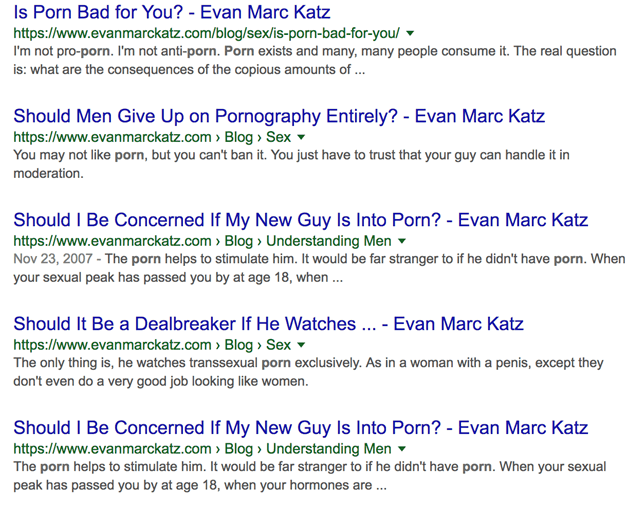The width and height of the screenshot is (628, 507).
Task: Open first 'Should I Be Concerned' result title
Action: [301, 220]
